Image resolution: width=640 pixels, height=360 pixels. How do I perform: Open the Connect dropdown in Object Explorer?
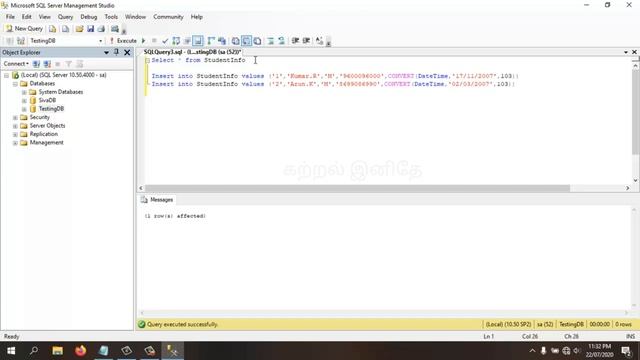16,64
